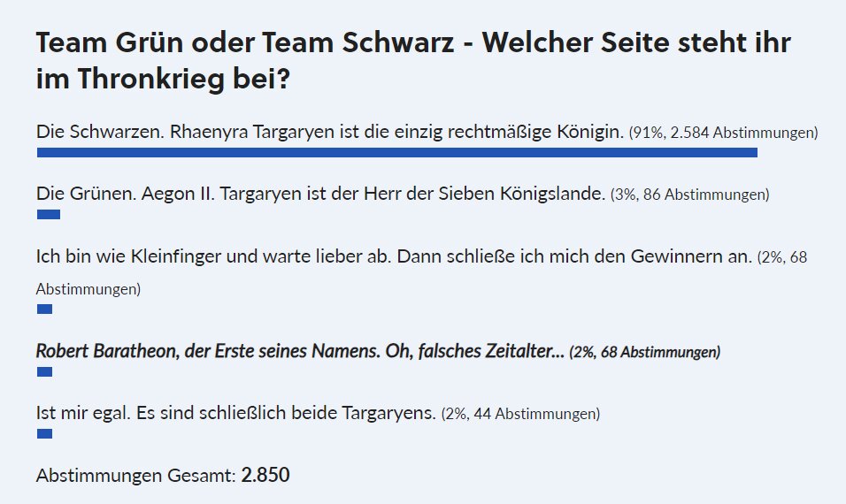Click the result bar under Robert Baratheon
Image resolution: width=846 pixels, height=504 pixels.
pos(44,371)
